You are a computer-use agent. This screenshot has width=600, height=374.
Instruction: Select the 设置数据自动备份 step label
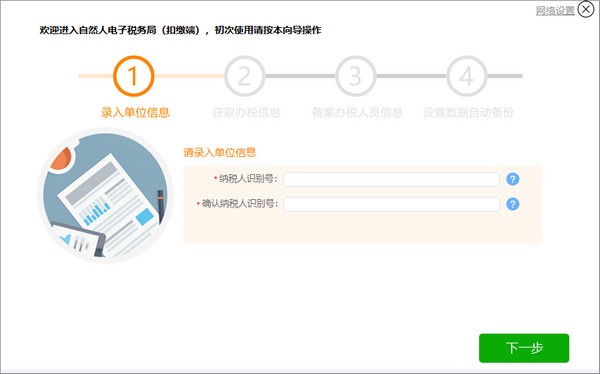tap(468, 113)
